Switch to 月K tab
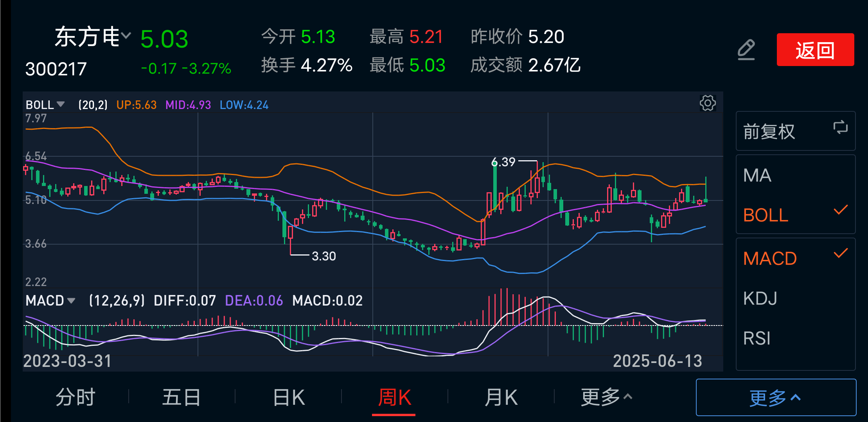This screenshot has height=422, width=868. (x=501, y=397)
